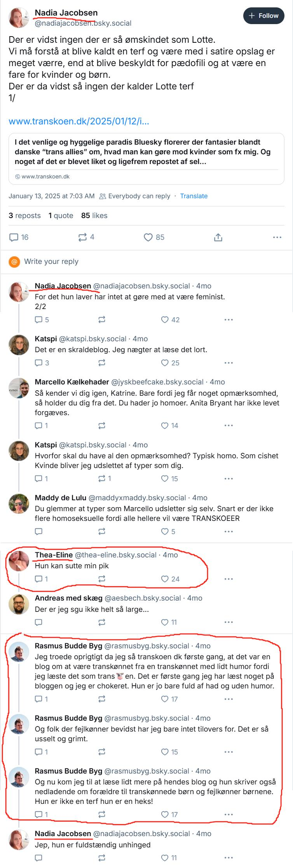Follow Nadia Jacobsen

(264, 16)
